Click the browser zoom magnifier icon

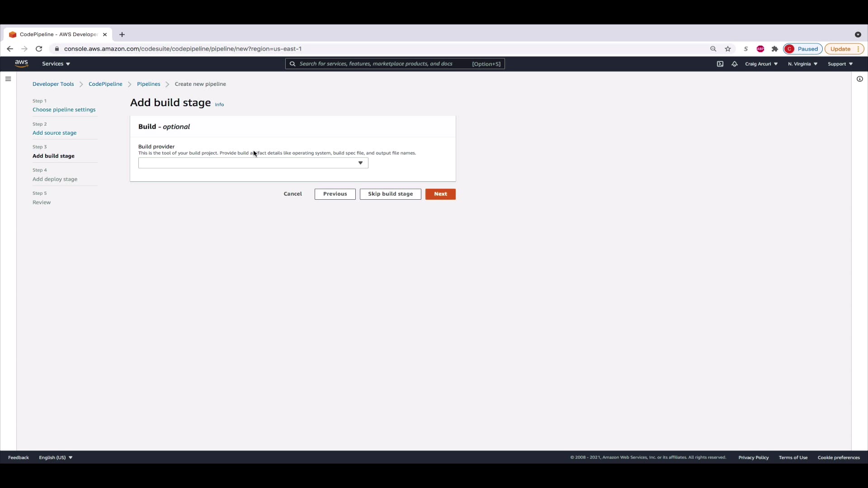tap(713, 49)
